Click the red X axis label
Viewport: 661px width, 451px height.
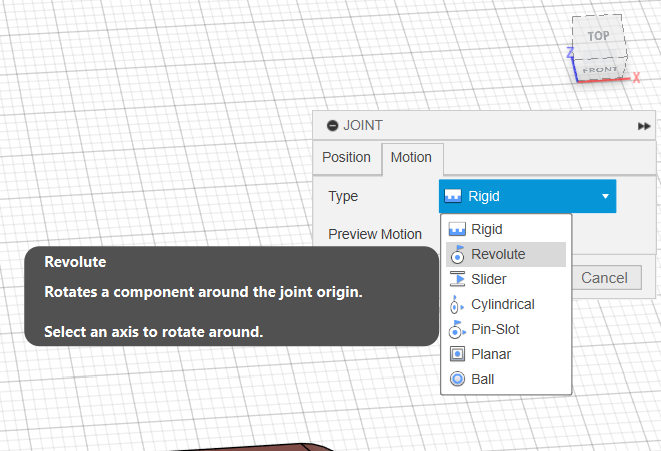tap(636, 78)
